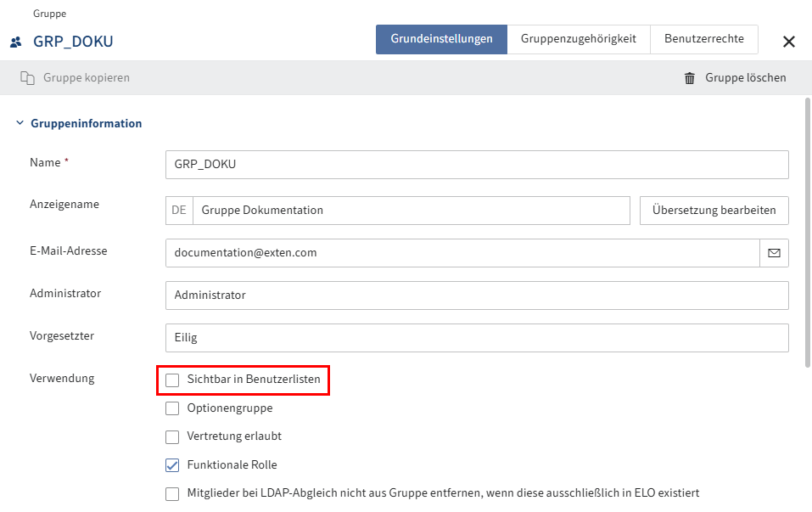Uncheck the Funktionale Rolle checkbox

tap(172, 464)
